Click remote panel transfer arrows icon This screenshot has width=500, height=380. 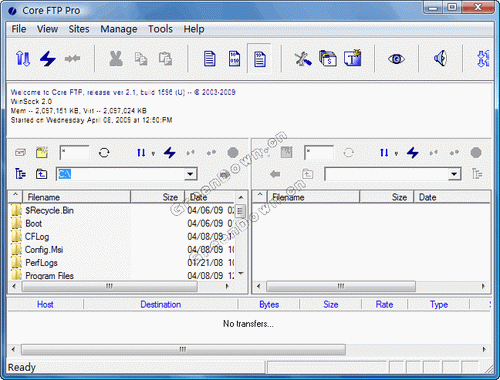tap(384, 153)
